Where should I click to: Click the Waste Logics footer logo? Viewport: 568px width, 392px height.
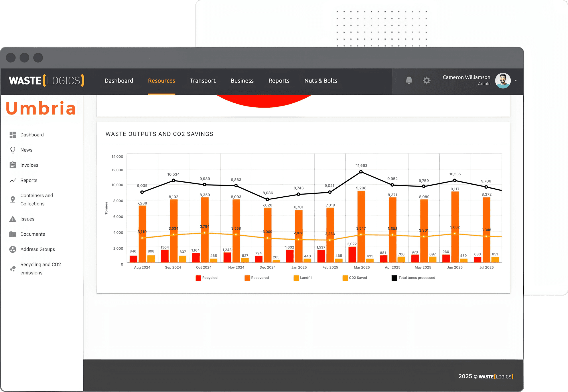pos(496,376)
